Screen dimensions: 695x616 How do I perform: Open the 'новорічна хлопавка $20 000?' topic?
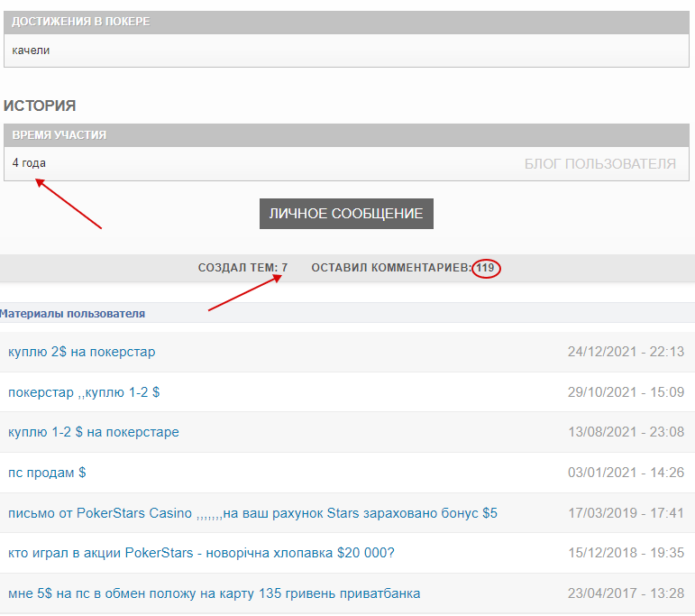[x=201, y=553]
